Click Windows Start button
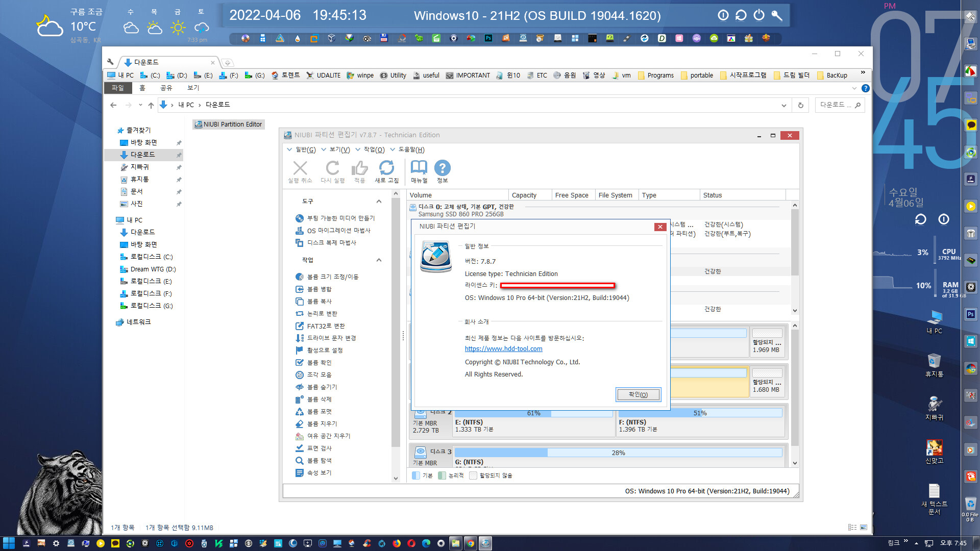This screenshot has height=551, width=980. pyautogui.click(x=9, y=543)
